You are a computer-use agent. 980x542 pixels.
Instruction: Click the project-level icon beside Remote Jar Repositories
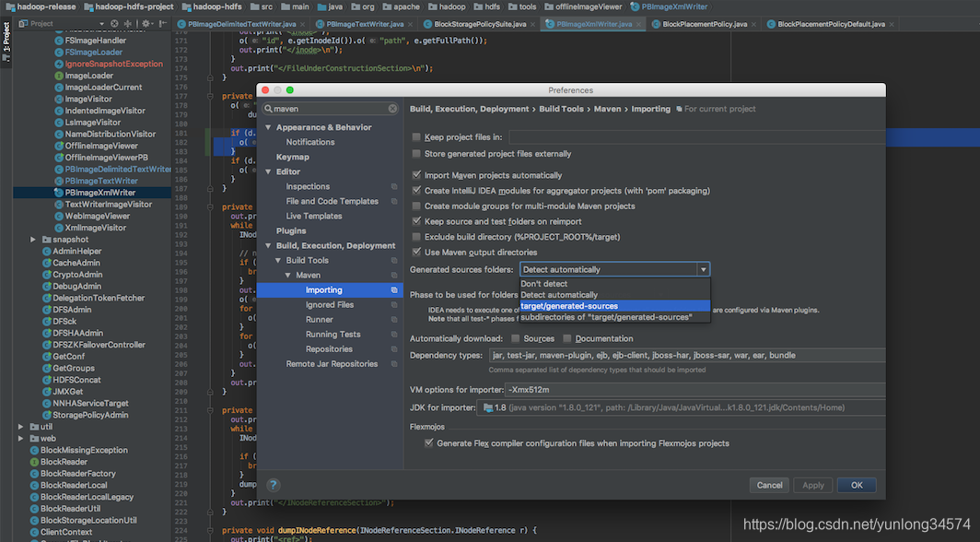coord(394,364)
